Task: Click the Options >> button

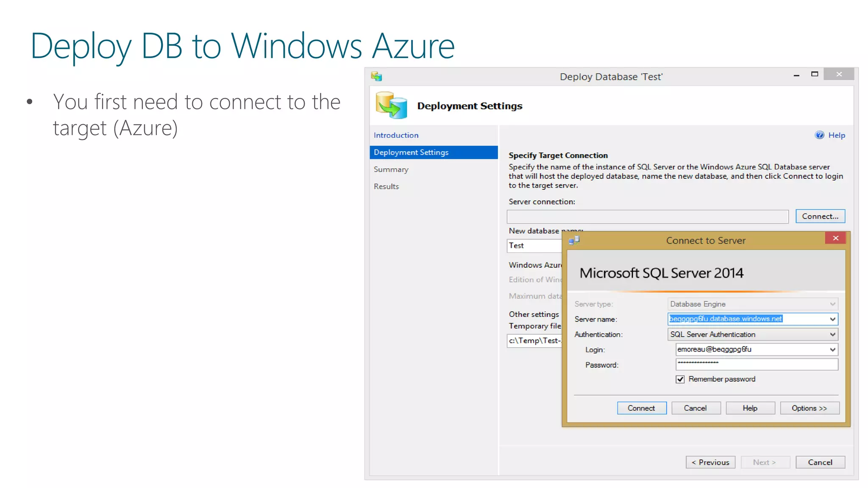Action: pyautogui.click(x=810, y=408)
